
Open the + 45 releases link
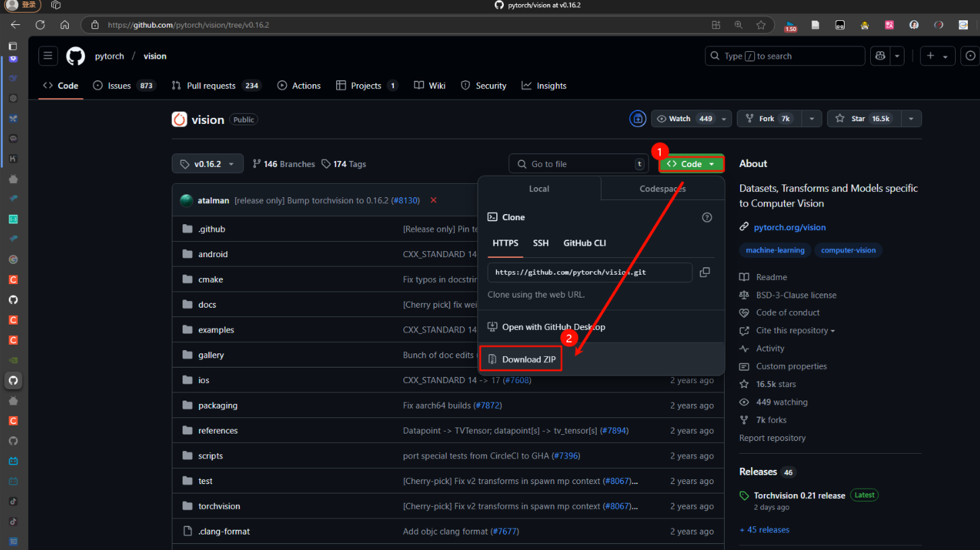click(x=764, y=530)
